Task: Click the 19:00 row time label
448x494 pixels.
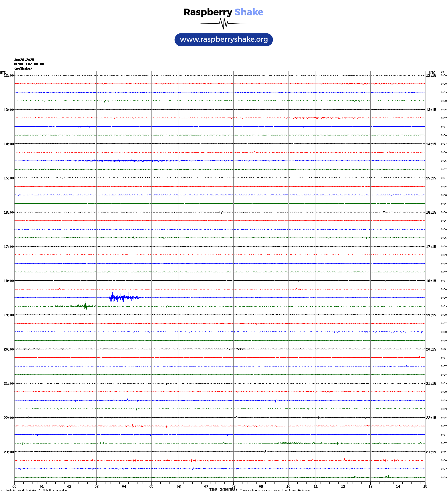Action: 9,315
